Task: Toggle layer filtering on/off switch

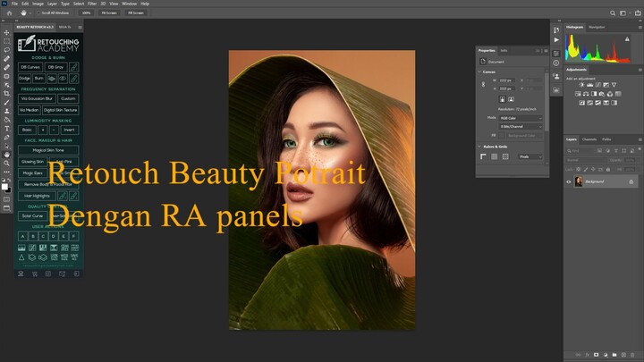Action: point(639,149)
